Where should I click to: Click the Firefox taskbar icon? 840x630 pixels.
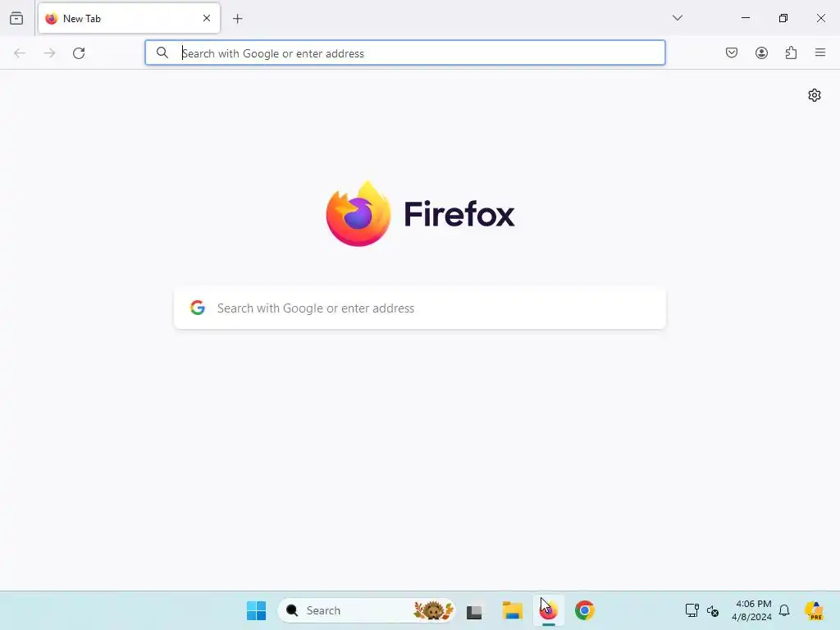tap(548, 610)
